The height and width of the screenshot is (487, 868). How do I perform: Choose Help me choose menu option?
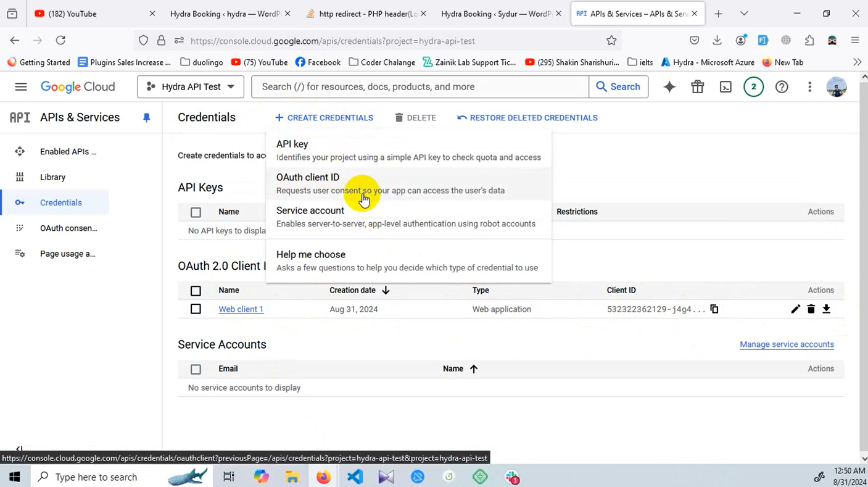pyautogui.click(x=408, y=260)
